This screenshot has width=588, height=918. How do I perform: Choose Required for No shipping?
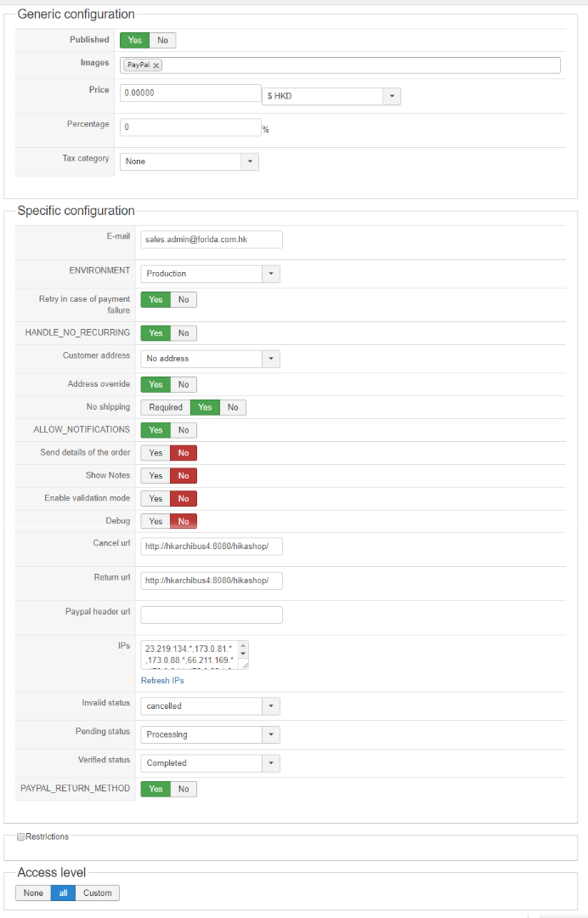166,407
